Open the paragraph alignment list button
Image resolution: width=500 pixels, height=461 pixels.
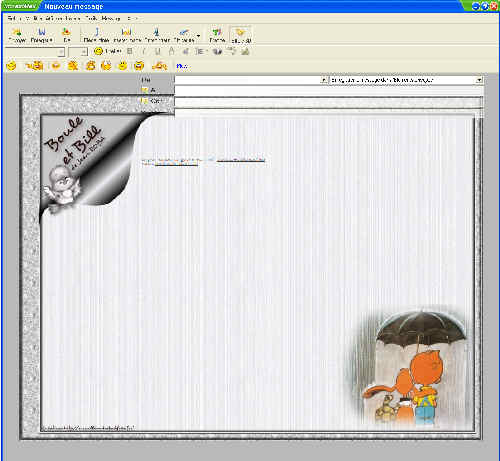point(201,51)
